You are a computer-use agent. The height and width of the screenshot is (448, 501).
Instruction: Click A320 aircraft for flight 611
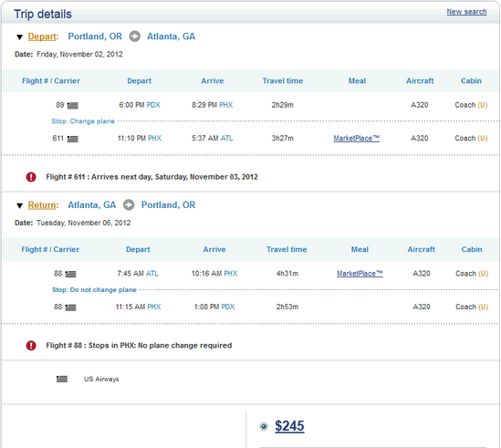tap(420, 138)
